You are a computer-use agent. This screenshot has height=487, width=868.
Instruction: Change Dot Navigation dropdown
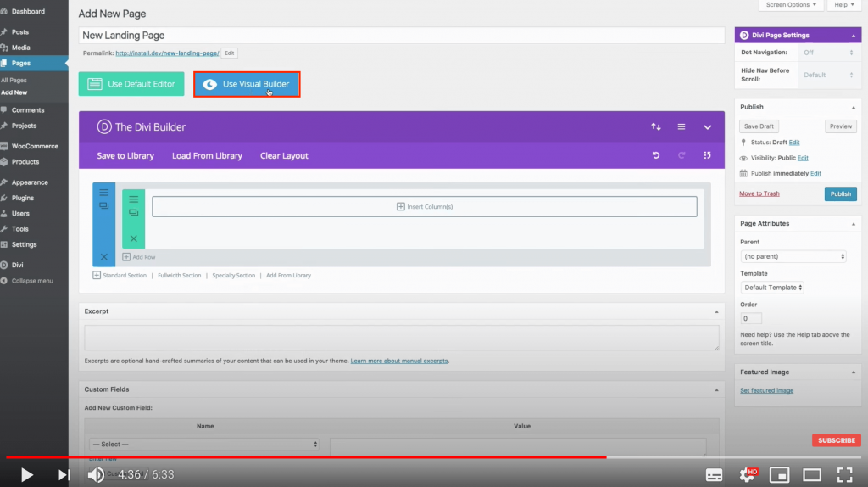(x=829, y=53)
